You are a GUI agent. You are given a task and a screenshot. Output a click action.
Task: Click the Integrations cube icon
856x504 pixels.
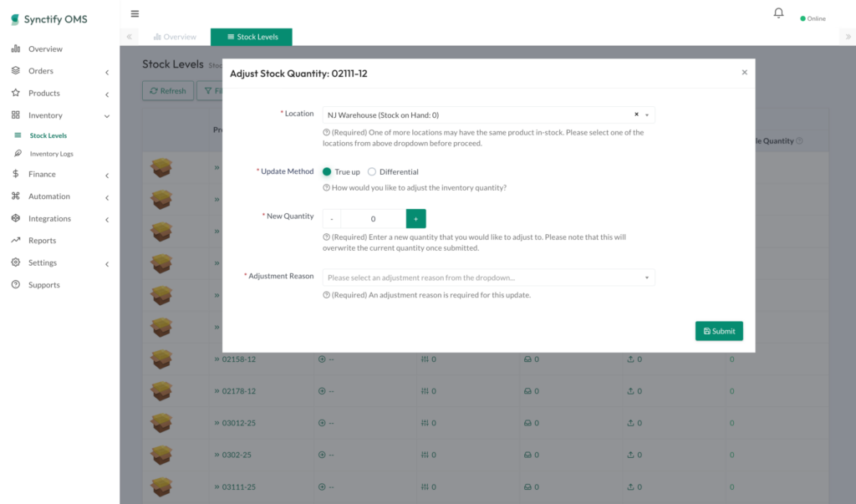[16, 218]
